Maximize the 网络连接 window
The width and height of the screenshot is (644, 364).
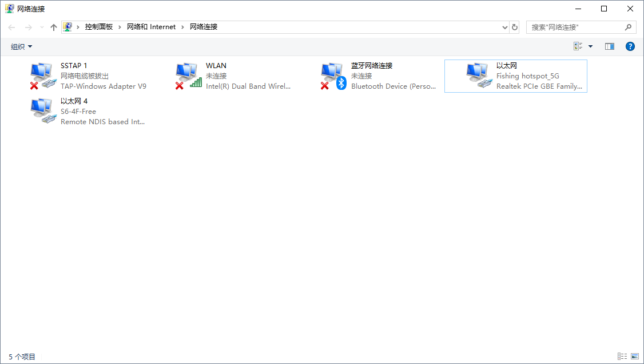point(604,9)
